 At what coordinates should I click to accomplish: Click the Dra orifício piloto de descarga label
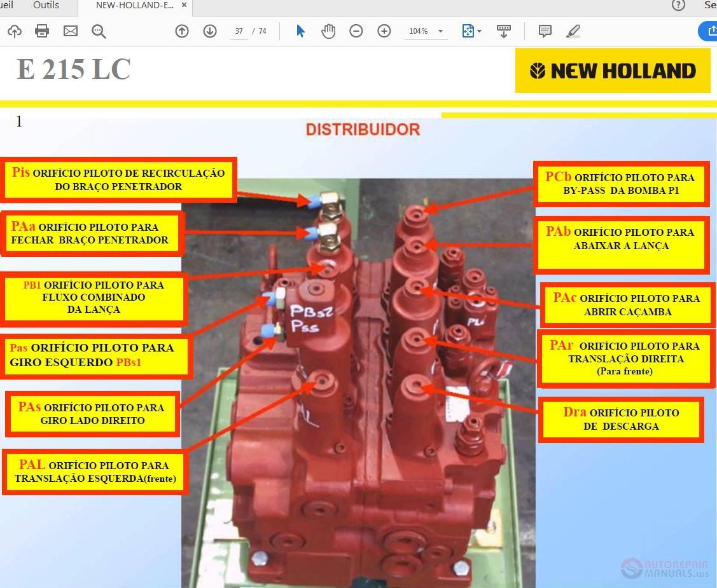pos(621,420)
